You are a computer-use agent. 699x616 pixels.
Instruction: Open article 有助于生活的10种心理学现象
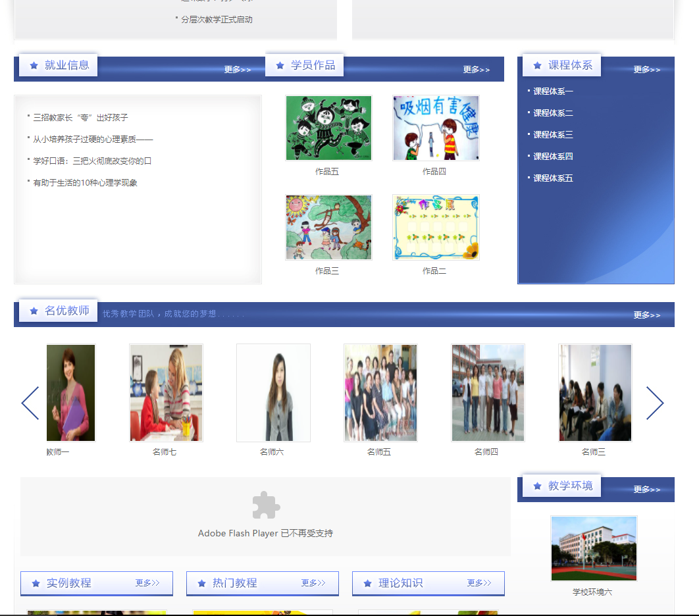click(85, 183)
